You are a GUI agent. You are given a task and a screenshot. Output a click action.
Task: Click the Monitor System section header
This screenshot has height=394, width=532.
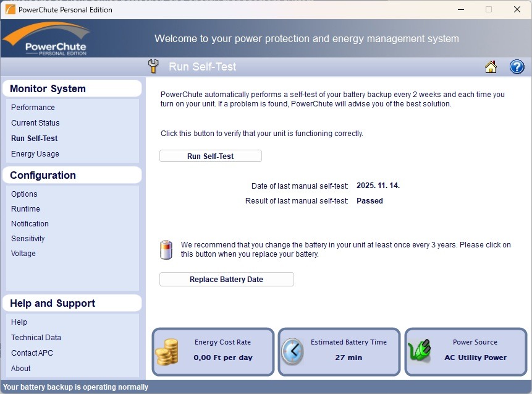72,88
